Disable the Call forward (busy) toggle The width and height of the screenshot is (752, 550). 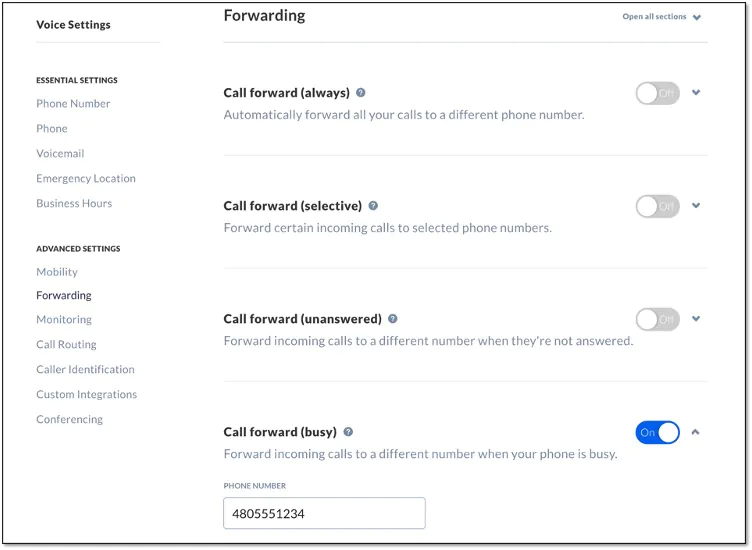(x=657, y=432)
